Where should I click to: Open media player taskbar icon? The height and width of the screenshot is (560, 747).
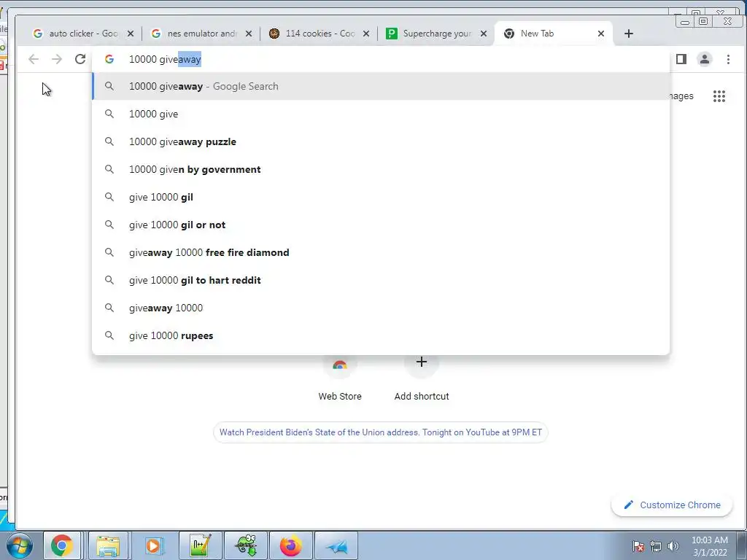pos(153,545)
